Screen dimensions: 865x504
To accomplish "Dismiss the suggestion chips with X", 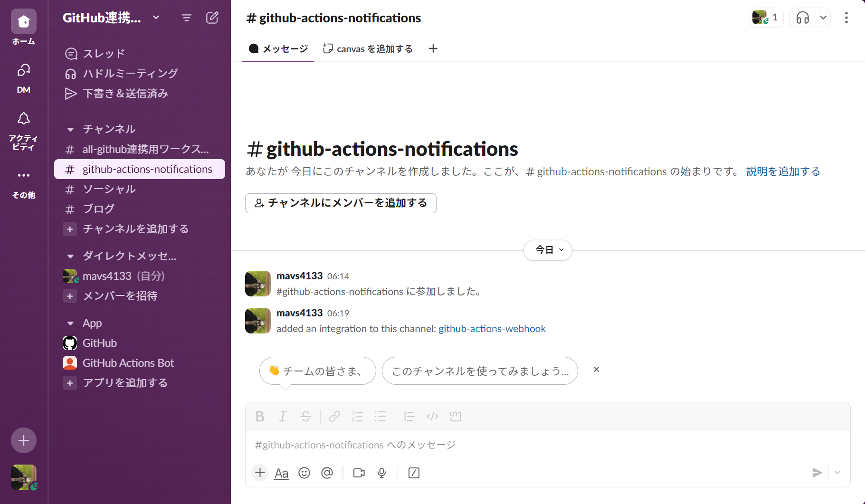I will tap(597, 370).
